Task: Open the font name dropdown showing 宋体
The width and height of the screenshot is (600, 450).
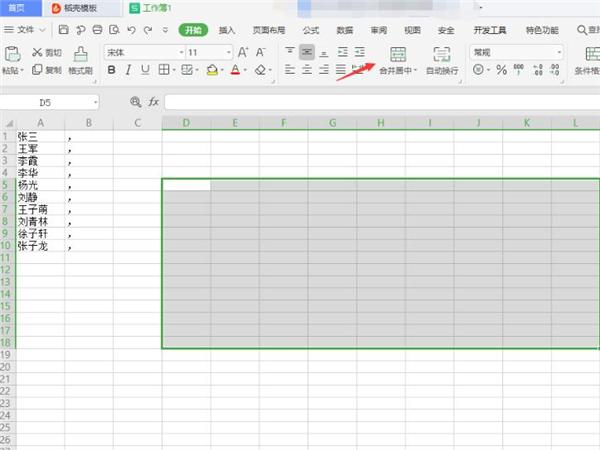Action: (x=145, y=52)
